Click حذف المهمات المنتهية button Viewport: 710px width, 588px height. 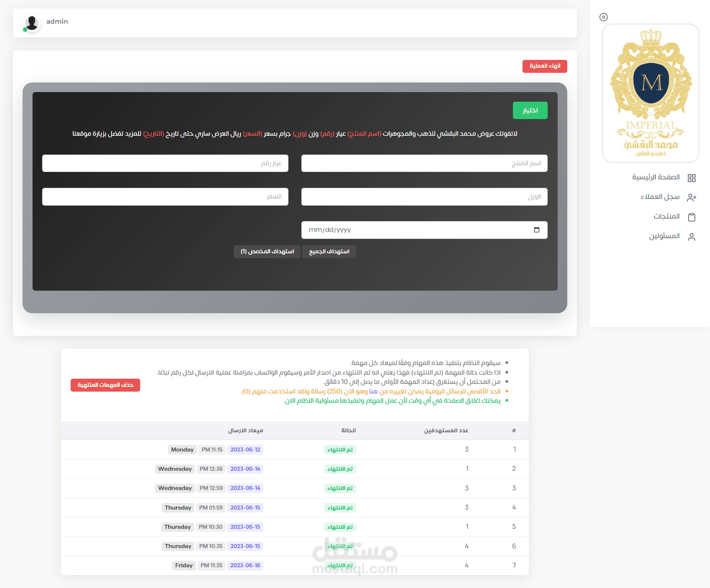coord(105,385)
